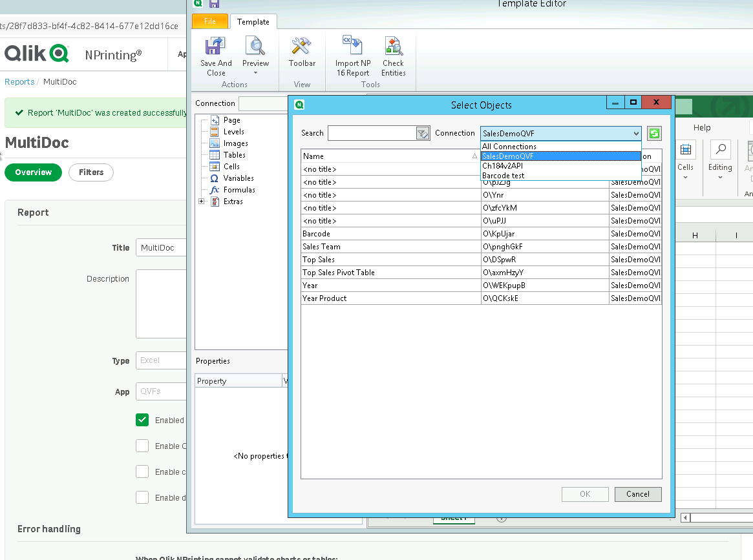Click the Description text area
753x560 pixels.
click(x=161, y=304)
